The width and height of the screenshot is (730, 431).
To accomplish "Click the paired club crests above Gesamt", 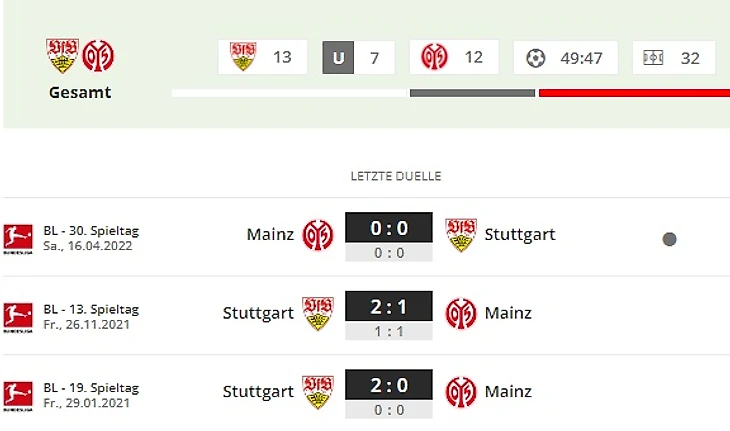I will pyautogui.click(x=80, y=56).
